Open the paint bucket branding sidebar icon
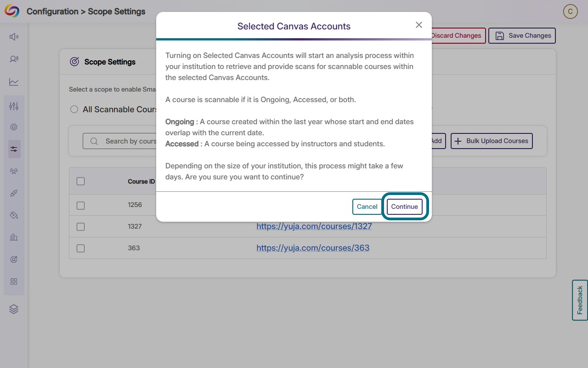The width and height of the screenshot is (588, 368). coord(14,215)
